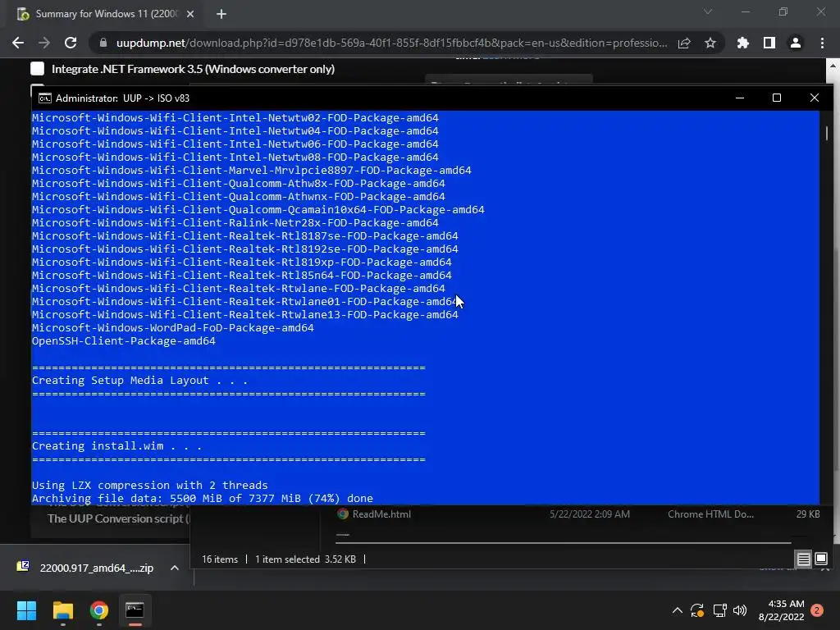This screenshot has width=840, height=630.
Task: Click ReadMe.html Chrome file icon
Action: point(343,514)
